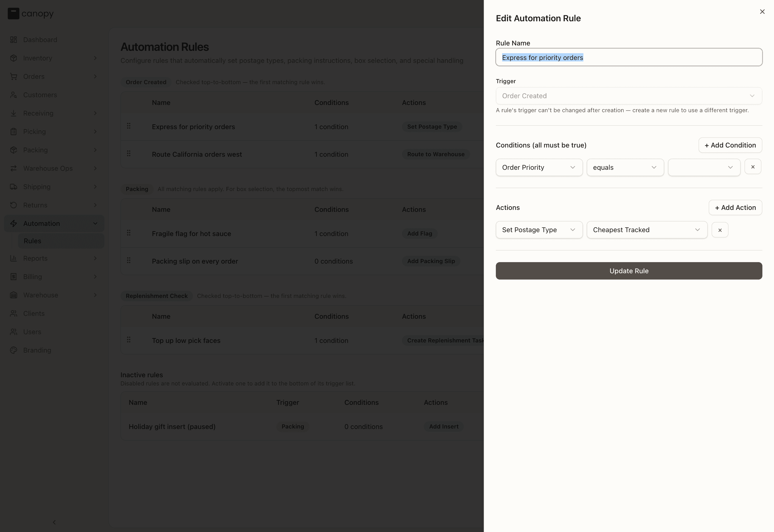Click "Packing slip on every order" rule name
Image resolution: width=774 pixels, height=532 pixels.
(x=195, y=261)
